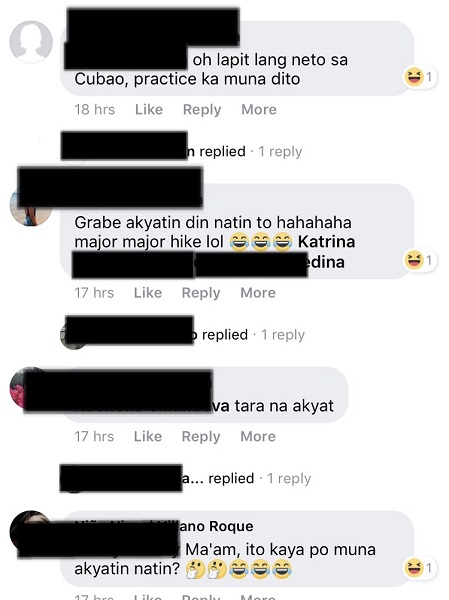The image size is (449, 600).
Task: Open laughing reaction on major hike comment
Action: click(420, 260)
